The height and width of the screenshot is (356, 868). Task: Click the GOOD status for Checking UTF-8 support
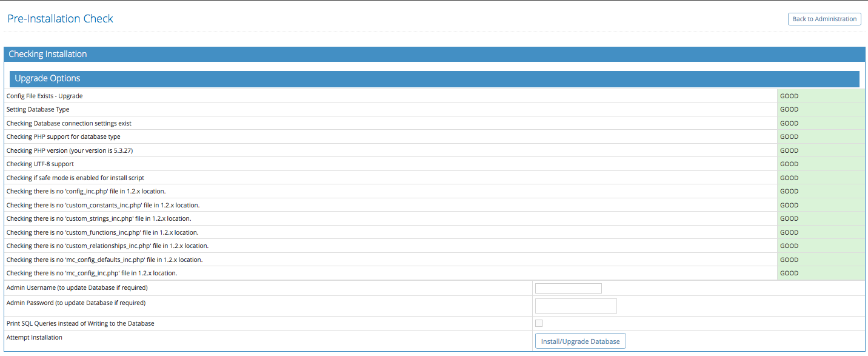click(789, 164)
